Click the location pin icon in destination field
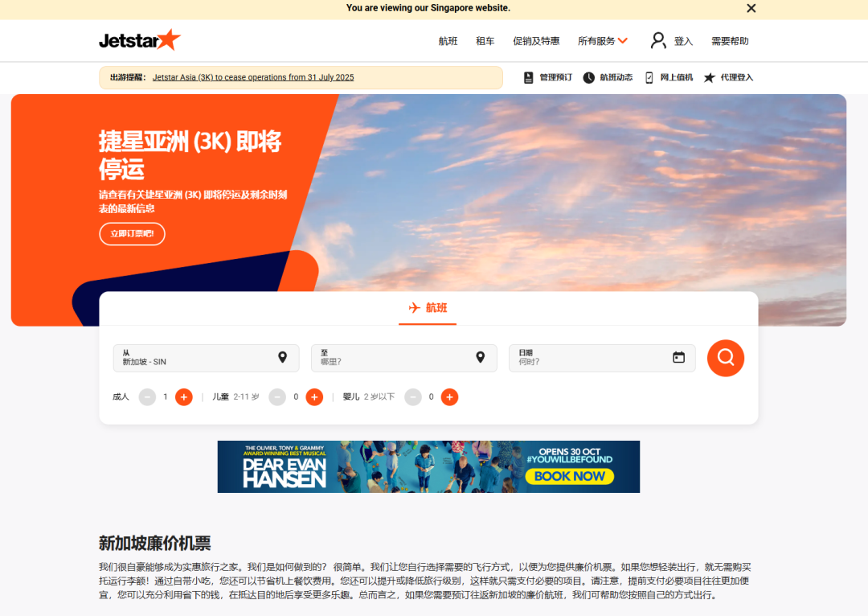 point(481,358)
